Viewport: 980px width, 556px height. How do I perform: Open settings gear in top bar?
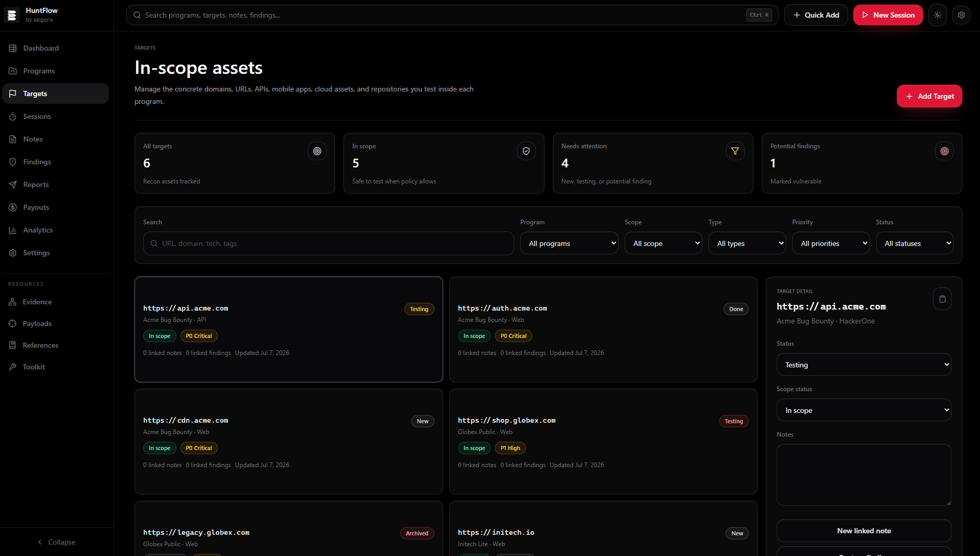point(961,15)
